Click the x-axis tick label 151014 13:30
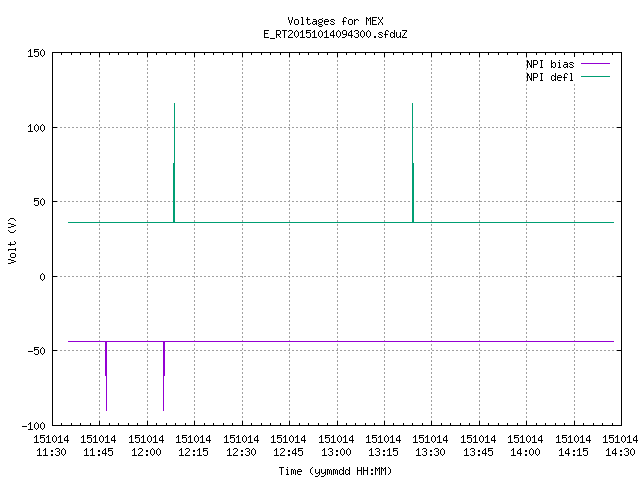This screenshot has width=640, height=480. click(x=430, y=446)
